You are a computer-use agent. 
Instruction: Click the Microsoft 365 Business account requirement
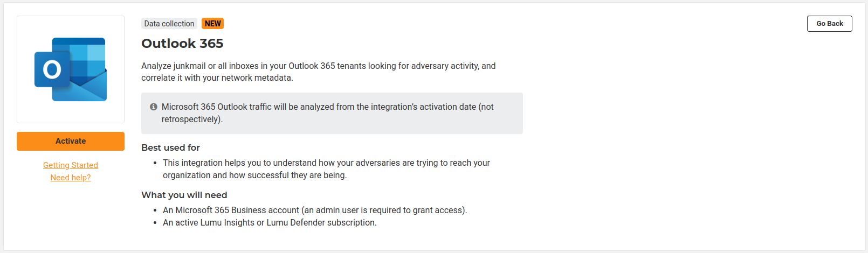[315, 210]
